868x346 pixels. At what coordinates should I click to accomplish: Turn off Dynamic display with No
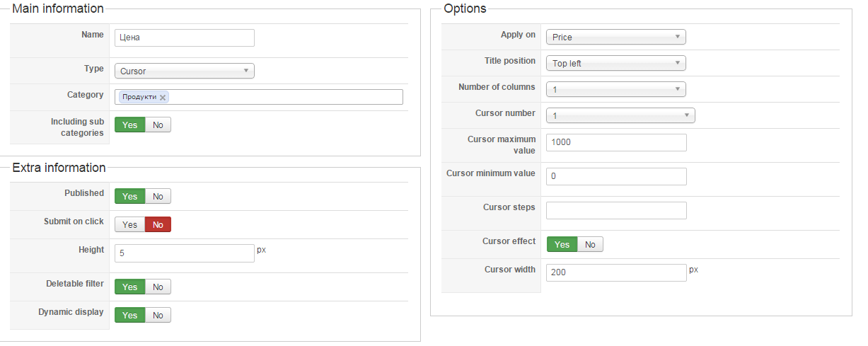[x=158, y=315]
